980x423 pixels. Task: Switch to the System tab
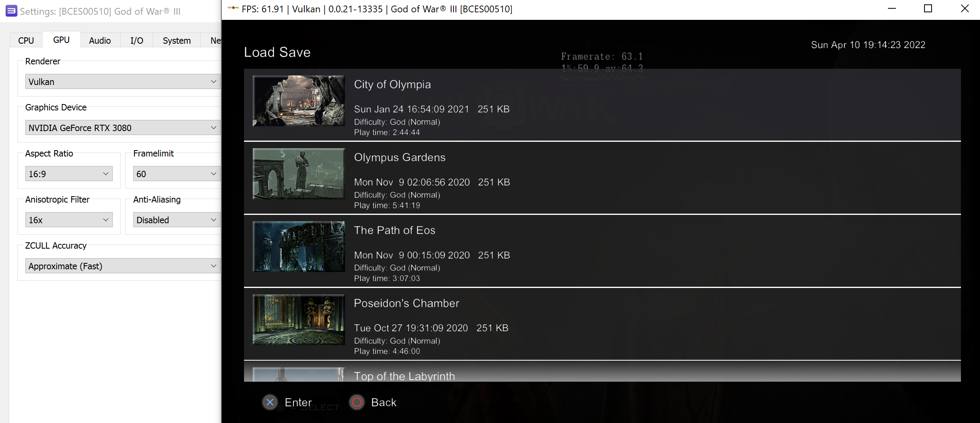point(176,40)
